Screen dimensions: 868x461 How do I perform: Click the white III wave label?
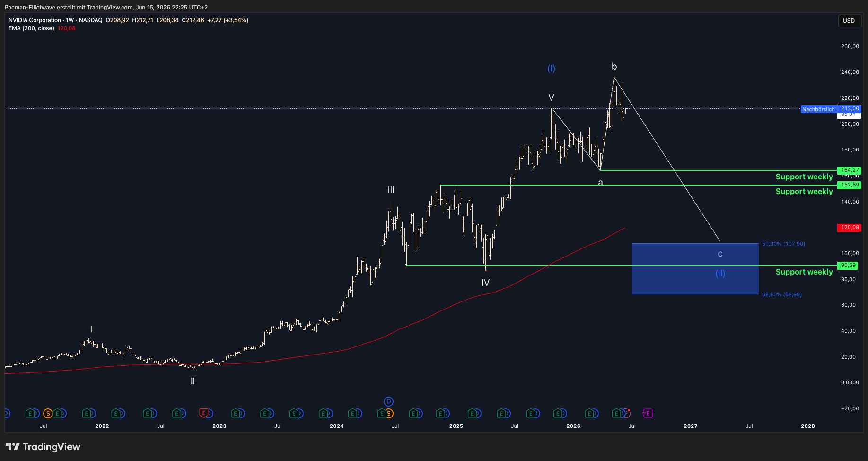coord(391,190)
